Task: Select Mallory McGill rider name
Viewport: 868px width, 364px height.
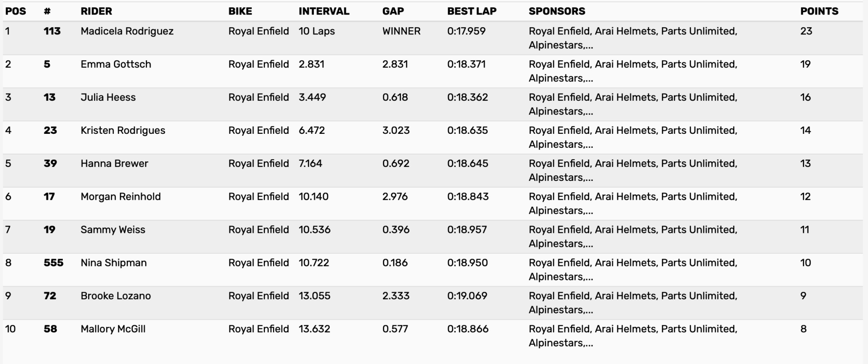Action: [x=113, y=329]
